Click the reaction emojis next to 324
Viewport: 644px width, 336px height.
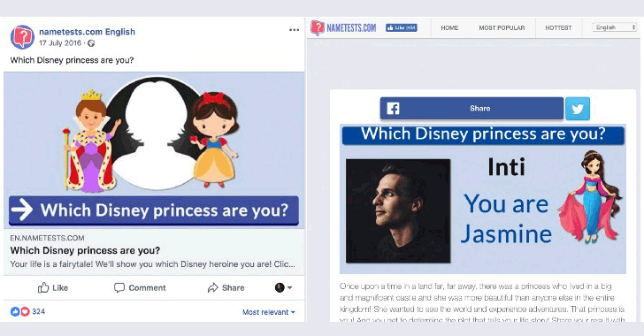pos(20,311)
